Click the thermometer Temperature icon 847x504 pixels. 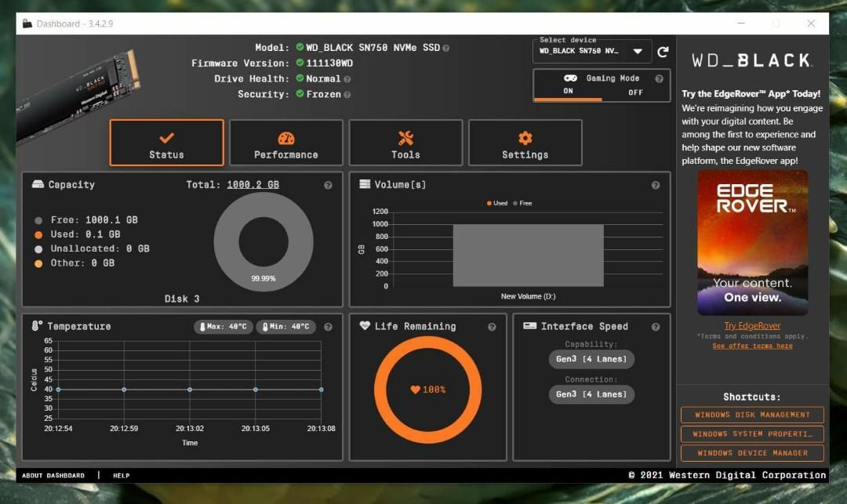37,326
